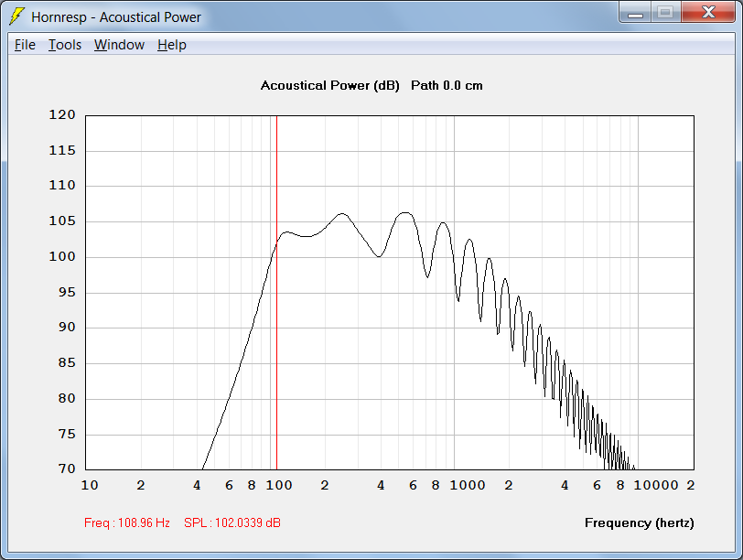Screen dimensions: 743x560
Task: Click the 'Path 0.0 cm' label
Action: coord(447,86)
